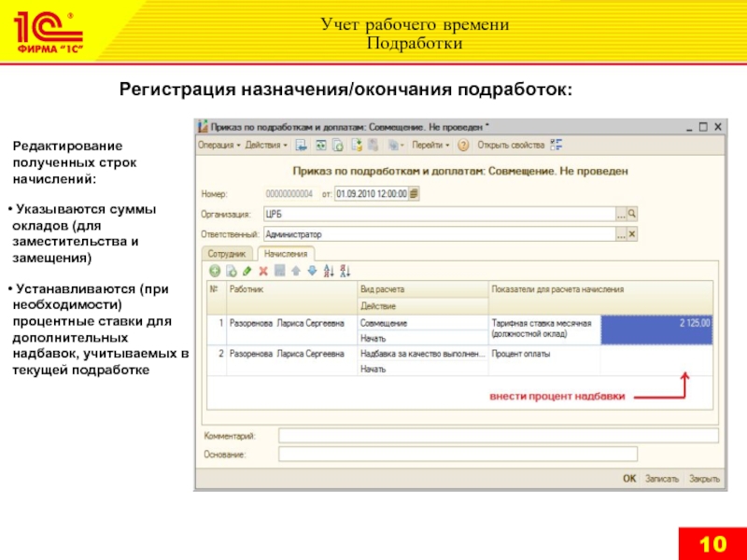This screenshot has width=747, height=560.
Task: Edit row with the green pencil icon
Action: (x=247, y=271)
